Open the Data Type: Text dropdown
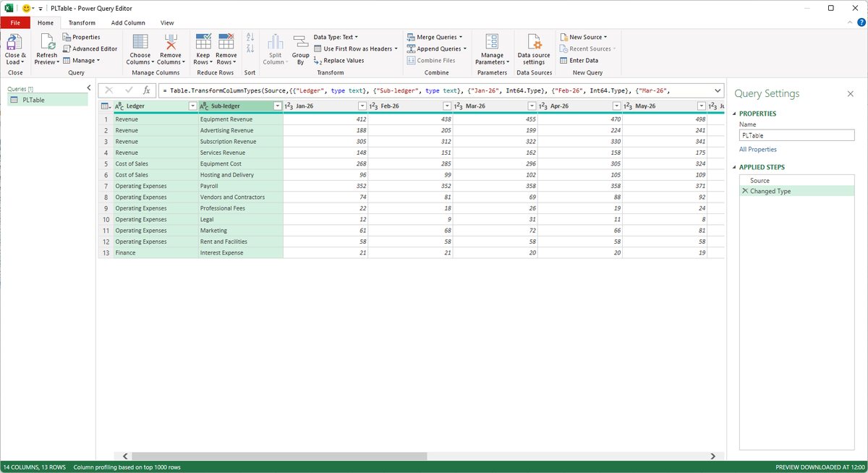 (x=336, y=37)
